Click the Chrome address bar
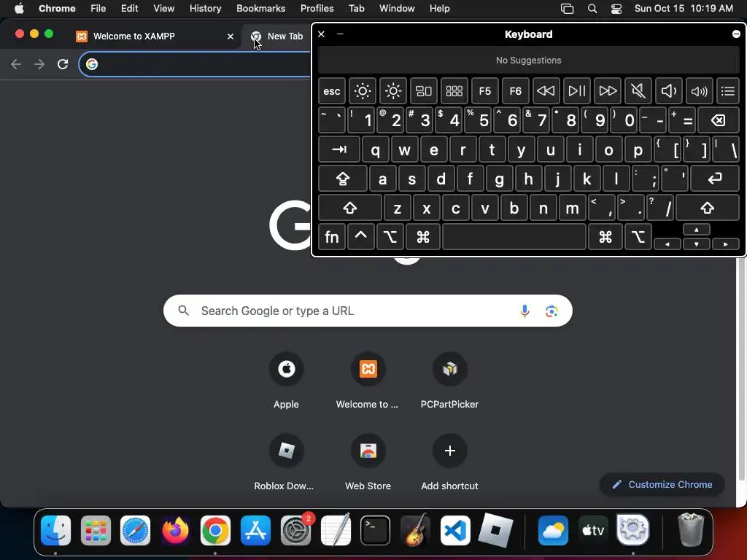The image size is (747, 560). coord(196,64)
